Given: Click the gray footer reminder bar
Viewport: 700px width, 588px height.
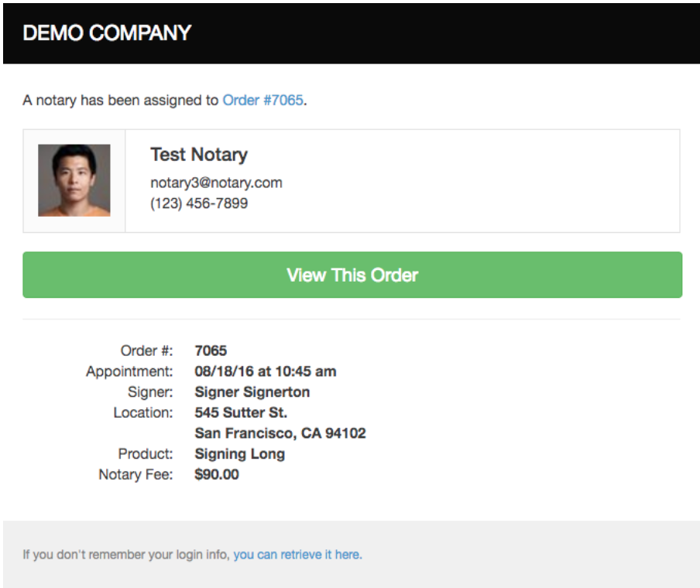Looking at the screenshot, I should pyautogui.click(x=350, y=555).
